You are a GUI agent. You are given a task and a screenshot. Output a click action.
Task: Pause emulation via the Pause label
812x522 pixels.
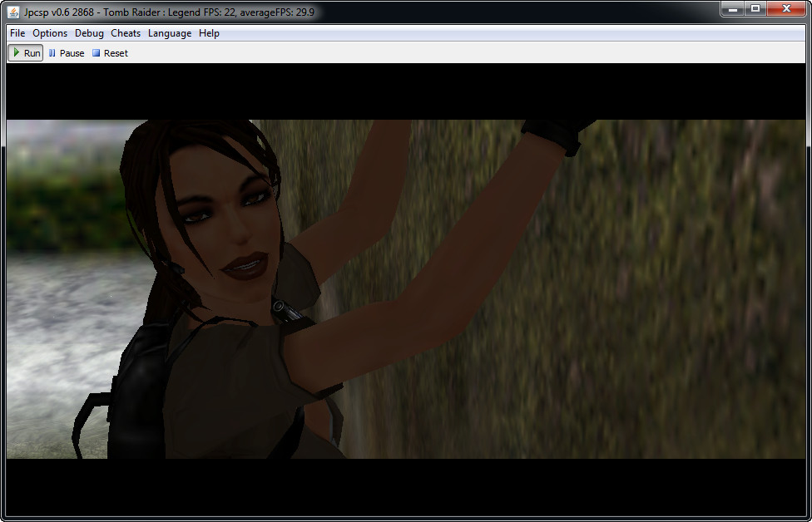click(x=72, y=53)
